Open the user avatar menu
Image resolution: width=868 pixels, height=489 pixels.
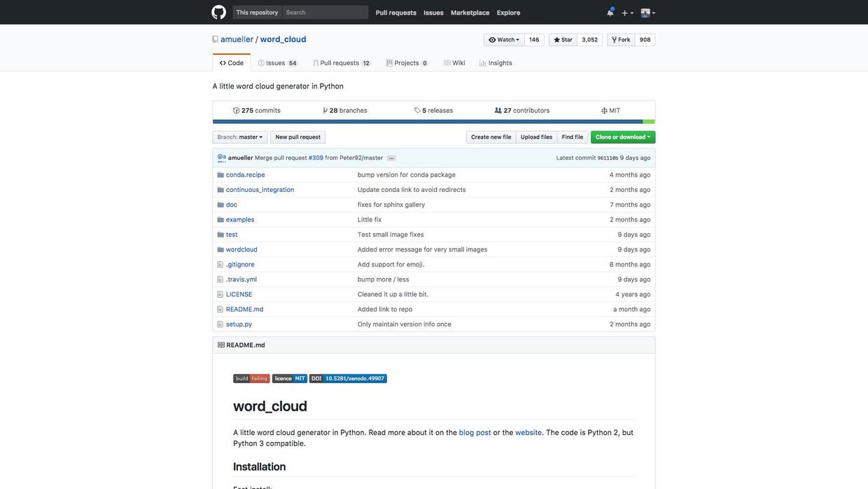648,13
